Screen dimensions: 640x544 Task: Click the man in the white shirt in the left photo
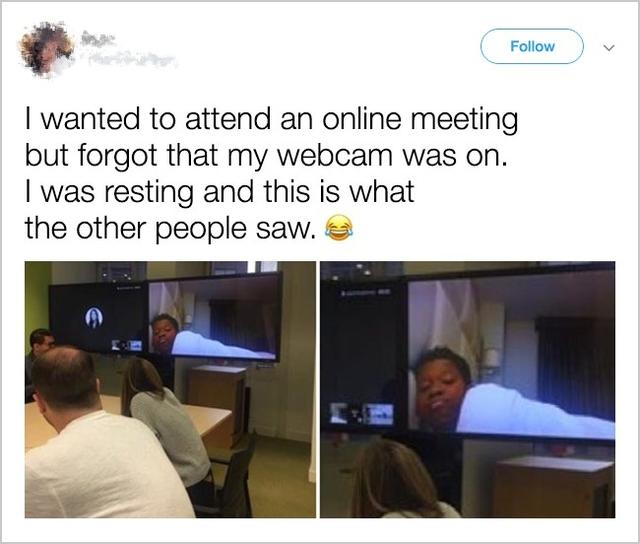(98, 437)
